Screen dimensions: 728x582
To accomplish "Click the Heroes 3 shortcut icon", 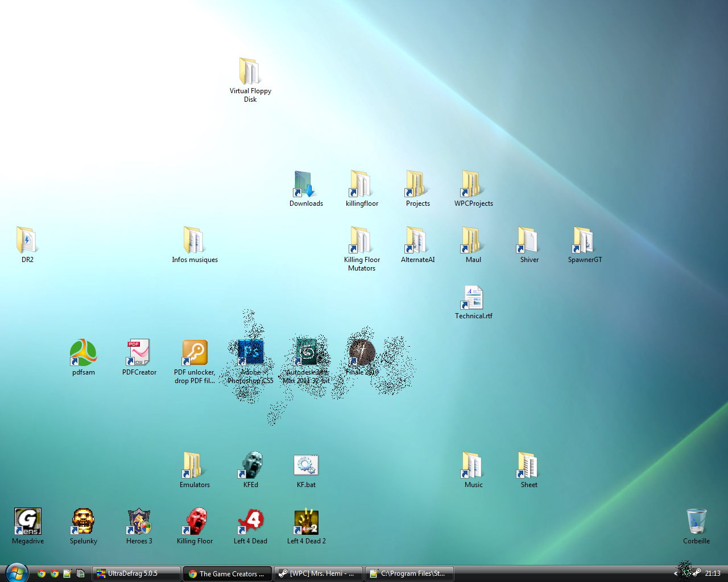I will click(x=139, y=522).
